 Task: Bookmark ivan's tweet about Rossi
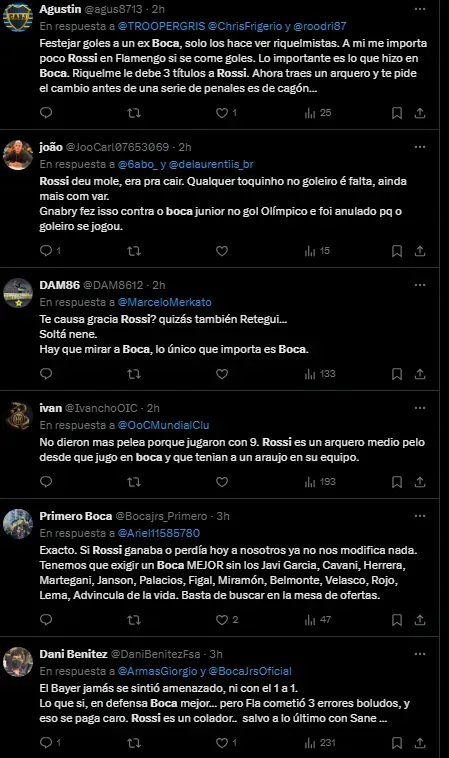[397, 482]
